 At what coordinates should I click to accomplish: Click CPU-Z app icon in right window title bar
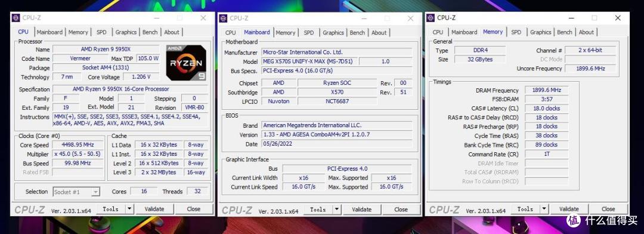click(x=431, y=18)
